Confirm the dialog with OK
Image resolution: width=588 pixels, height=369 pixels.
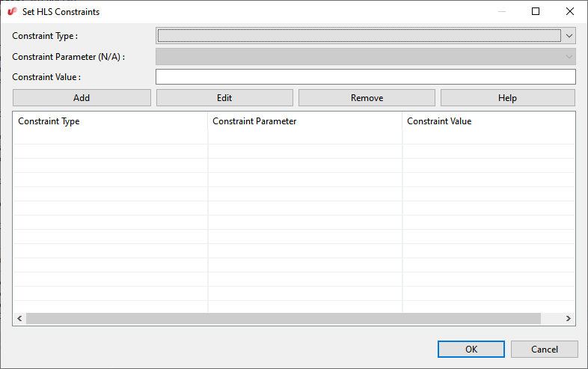click(471, 349)
